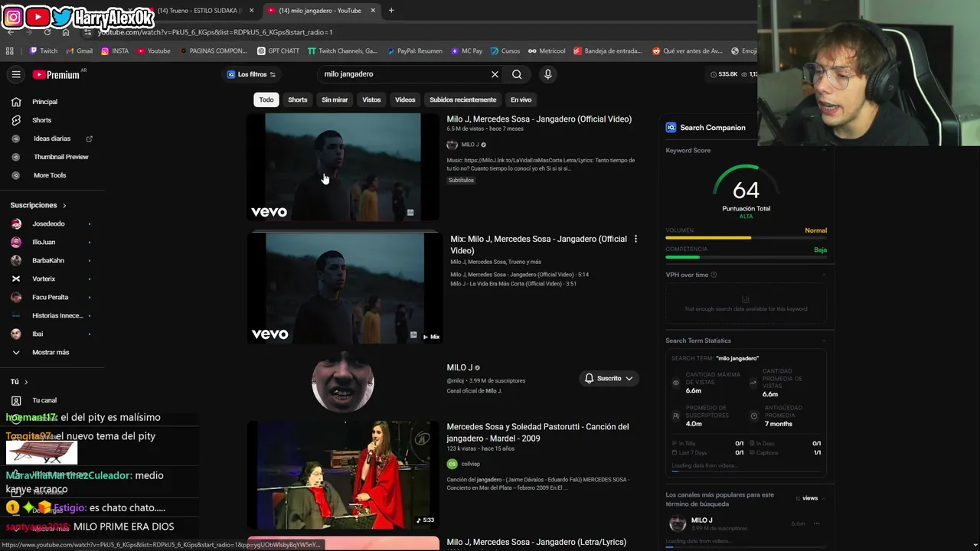Start voice search with the microphone
This screenshot has height=551, width=980.
[547, 74]
